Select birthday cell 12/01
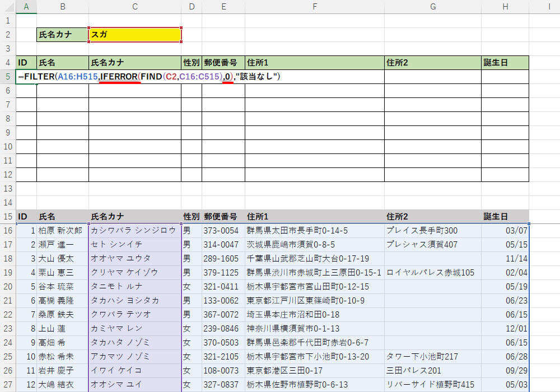This screenshot has height=392, width=560. pyautogui.click(x=505, y=329)
